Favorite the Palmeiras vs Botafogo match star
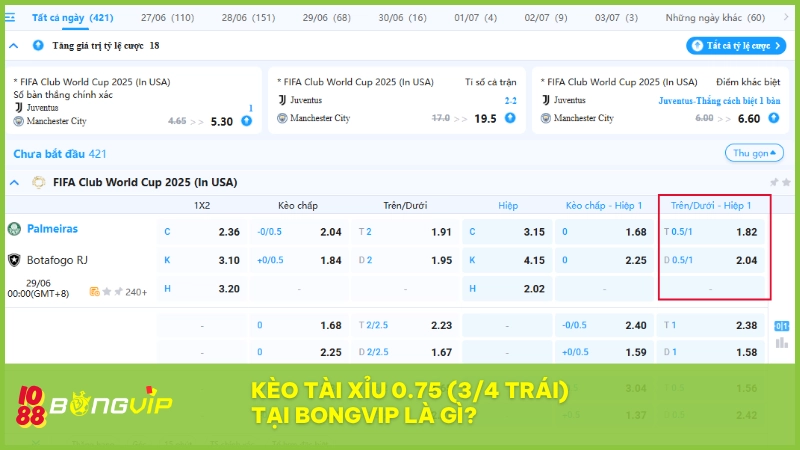The image size is (800, 450). pos(106,292)
